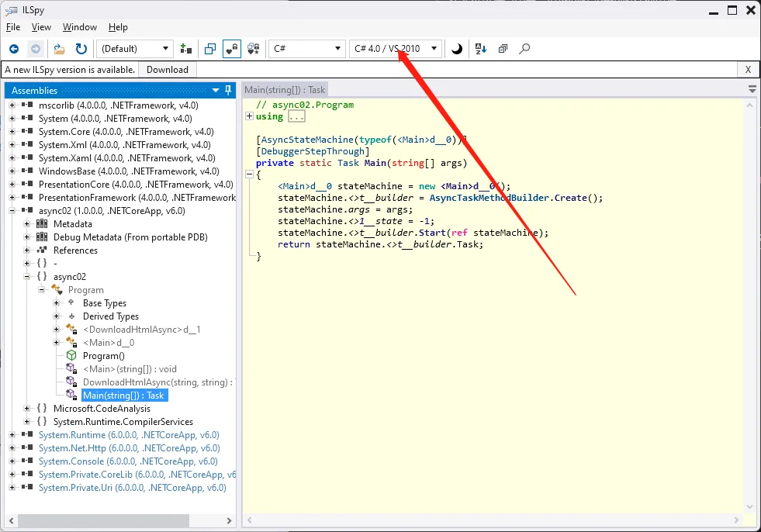
Task: Open the C# 4.0 / VS 2010 version dropdown
Action: click(396, 49)
